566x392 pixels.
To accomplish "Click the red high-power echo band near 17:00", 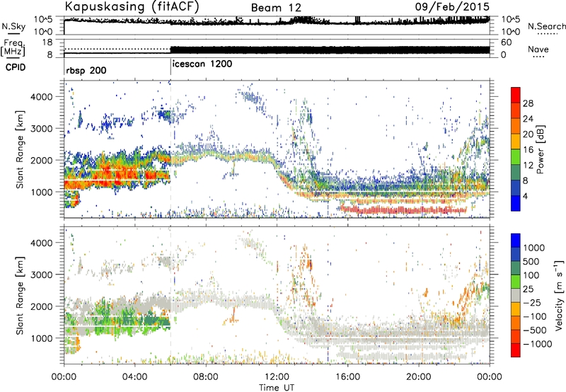I will (403, 209).
